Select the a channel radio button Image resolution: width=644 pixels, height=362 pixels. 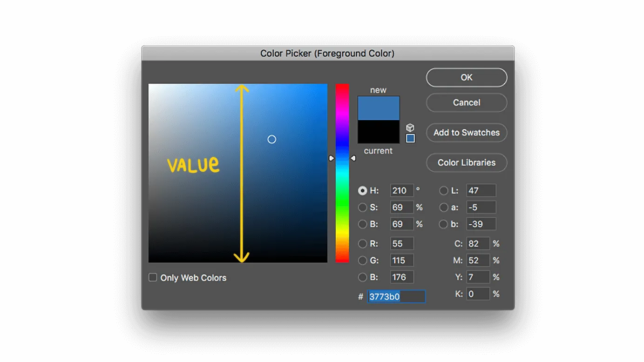coord(443,207)
